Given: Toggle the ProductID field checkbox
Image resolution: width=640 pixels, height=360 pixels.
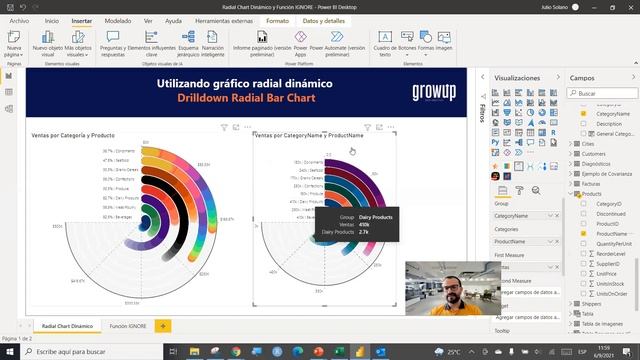Looking at the screenshot, I should click(583, 224).
